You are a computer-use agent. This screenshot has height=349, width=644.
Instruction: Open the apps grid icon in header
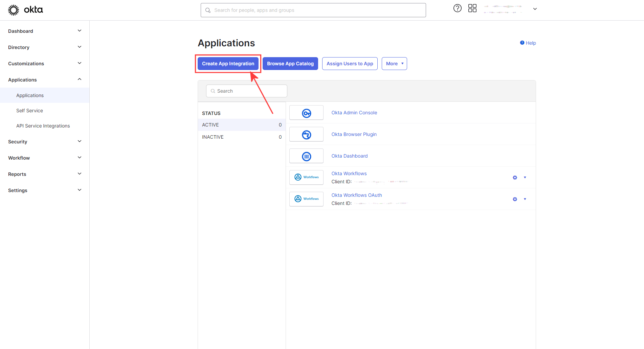point(472,8)
